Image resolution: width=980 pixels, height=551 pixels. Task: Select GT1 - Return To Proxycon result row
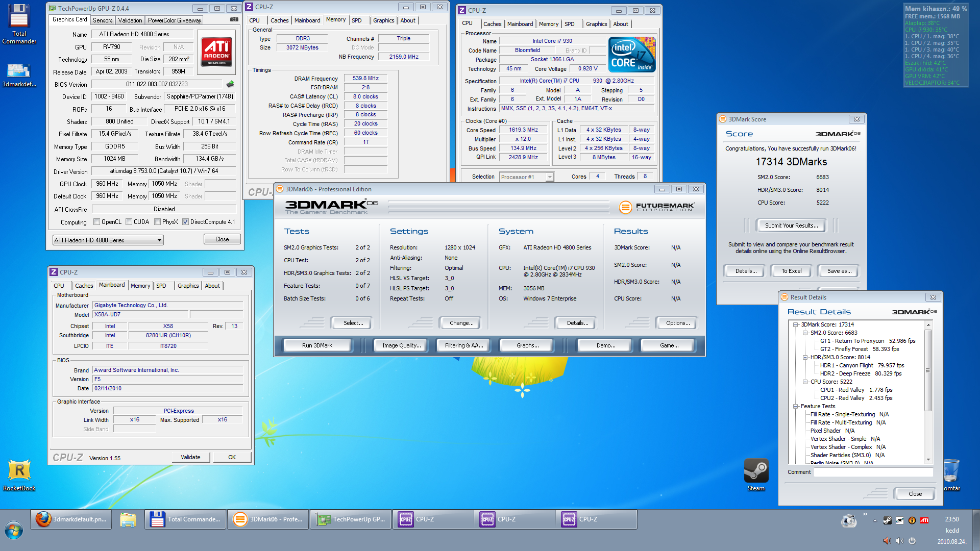[x=868, y=341]
